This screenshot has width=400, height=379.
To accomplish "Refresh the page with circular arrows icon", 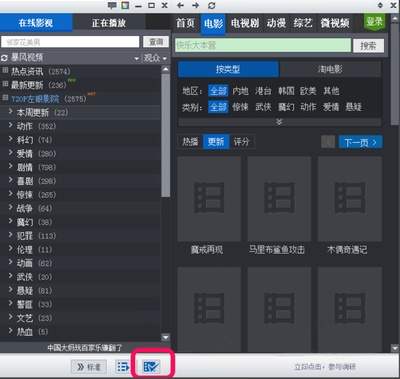I will point(211,5).
